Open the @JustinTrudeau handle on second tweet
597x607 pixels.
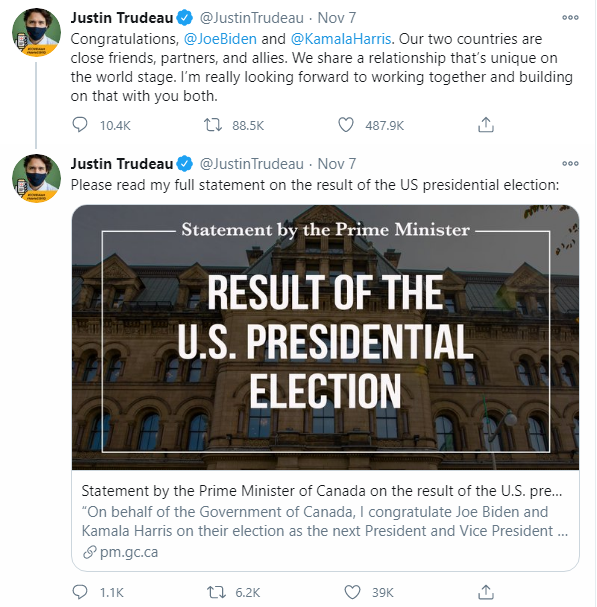pyautogui.click(x=252, y=164)
